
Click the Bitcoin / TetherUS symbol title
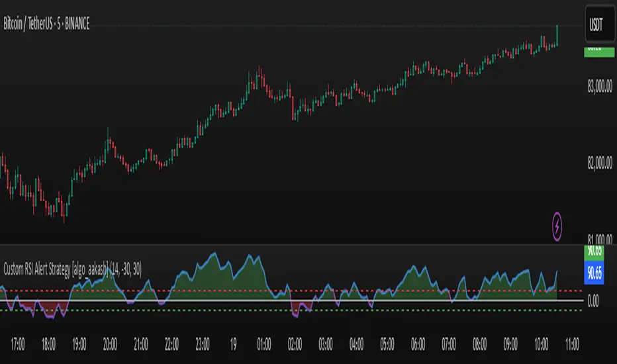[46, 25]
